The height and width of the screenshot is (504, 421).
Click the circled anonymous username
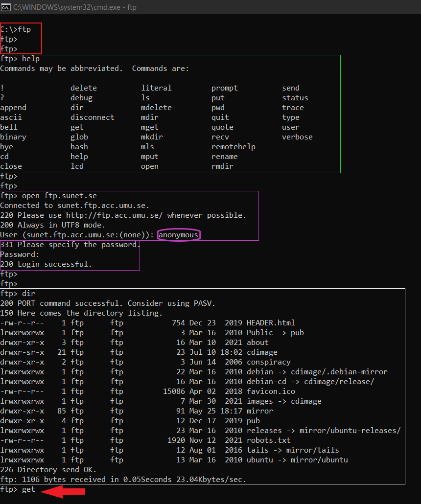179,235
